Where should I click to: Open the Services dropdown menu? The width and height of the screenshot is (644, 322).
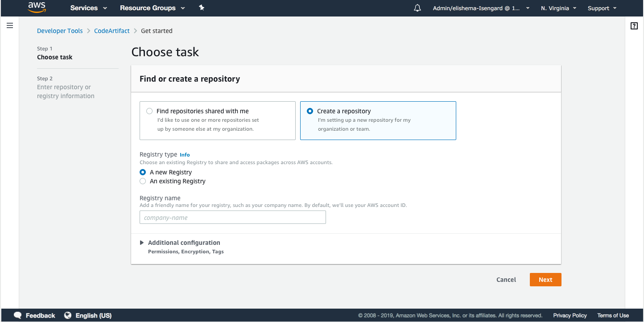pos(89,8)
